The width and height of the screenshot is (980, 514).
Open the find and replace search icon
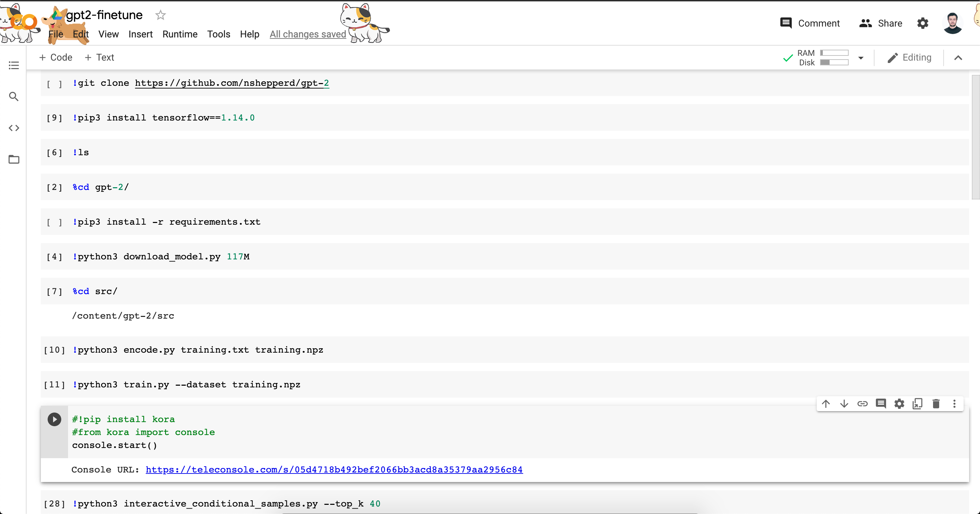pos(14,97)
